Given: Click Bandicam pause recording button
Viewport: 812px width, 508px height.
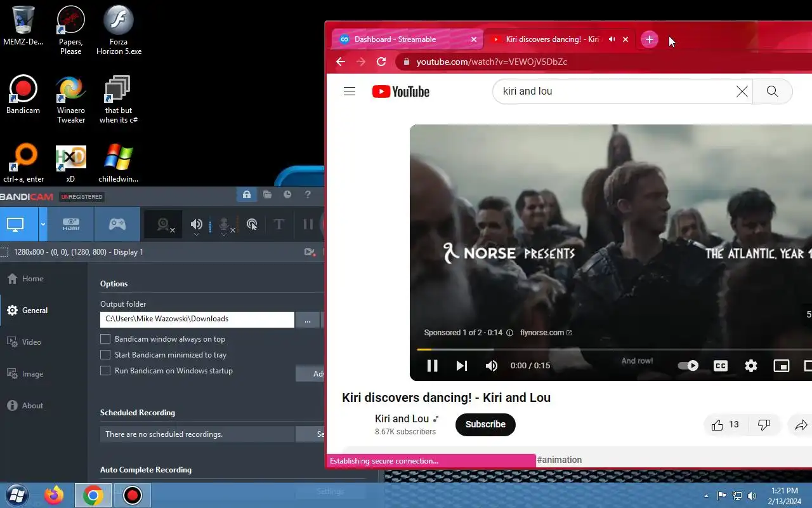Looking at the screenshot, I should 308,224.
